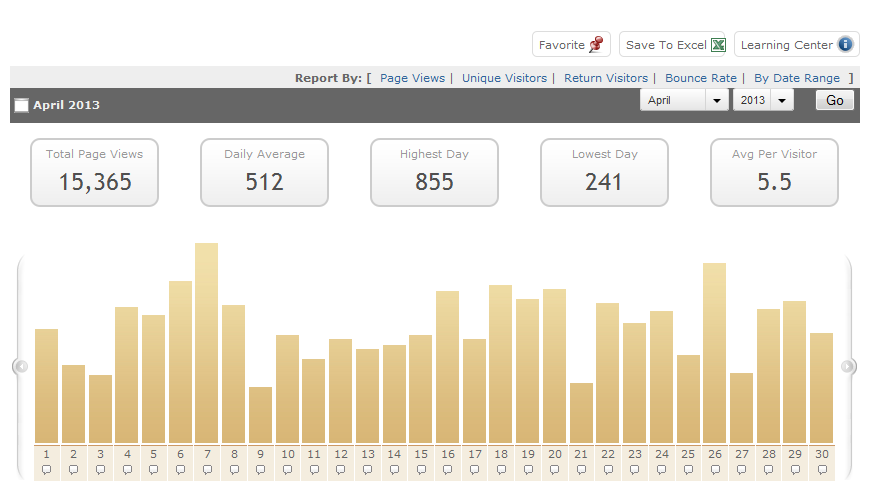
Task: Open comment bubble for day 13
Action: point(367,470)
